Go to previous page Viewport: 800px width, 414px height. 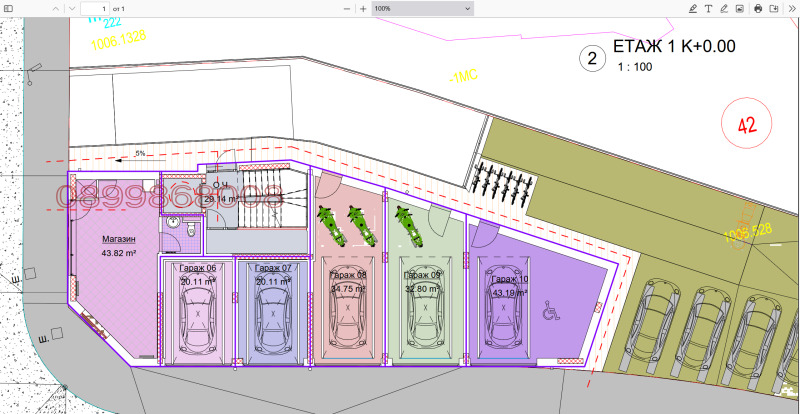(56, 8)
